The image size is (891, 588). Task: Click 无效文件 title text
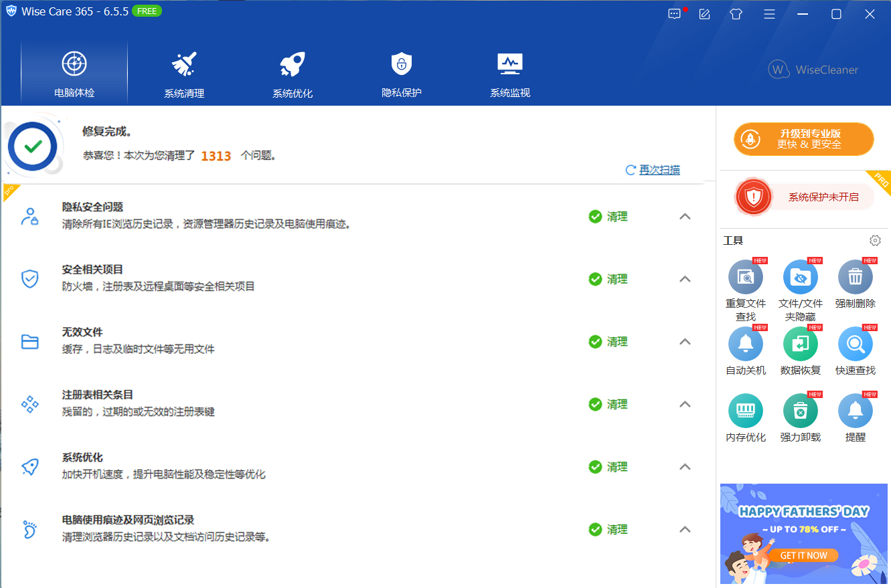(x=82, y=332)
